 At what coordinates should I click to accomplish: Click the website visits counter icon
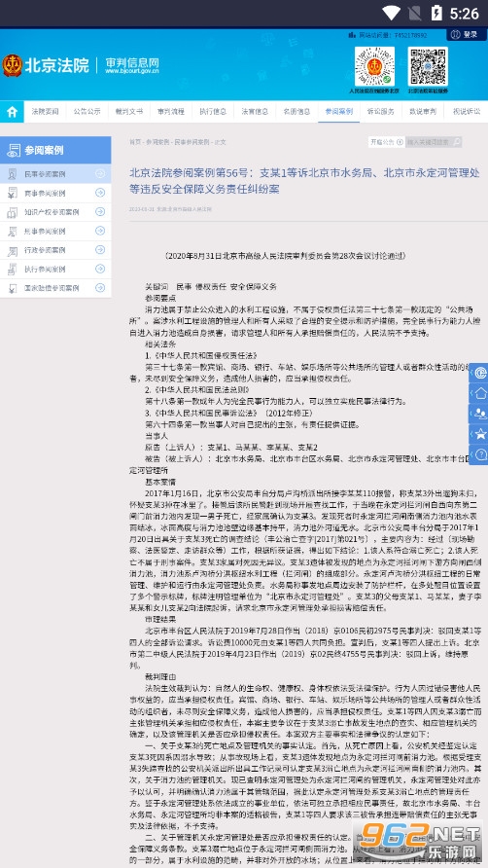pyautogui.click(x=352, y=34)
